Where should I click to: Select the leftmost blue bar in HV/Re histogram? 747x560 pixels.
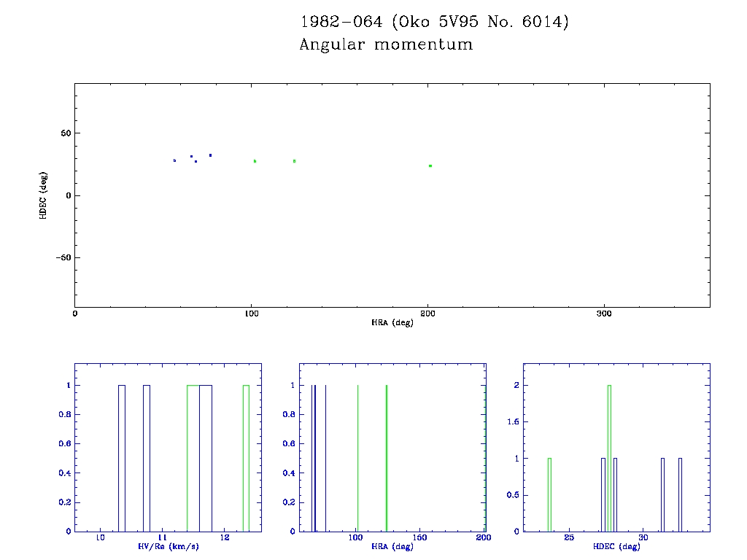click(122, 458)
